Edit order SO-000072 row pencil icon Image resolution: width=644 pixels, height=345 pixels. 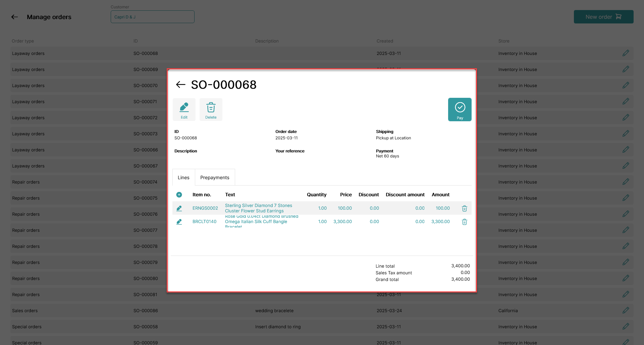pos(626,118)
